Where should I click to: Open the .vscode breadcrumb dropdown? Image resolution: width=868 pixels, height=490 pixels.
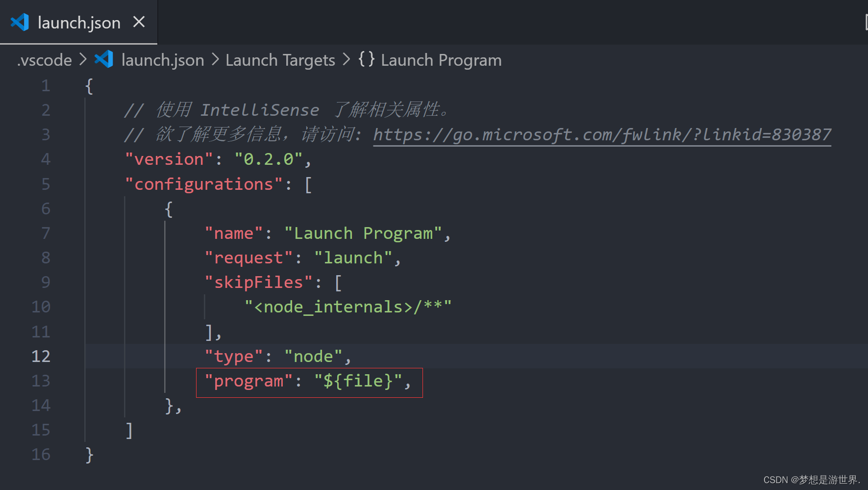[x=44, y=59]
